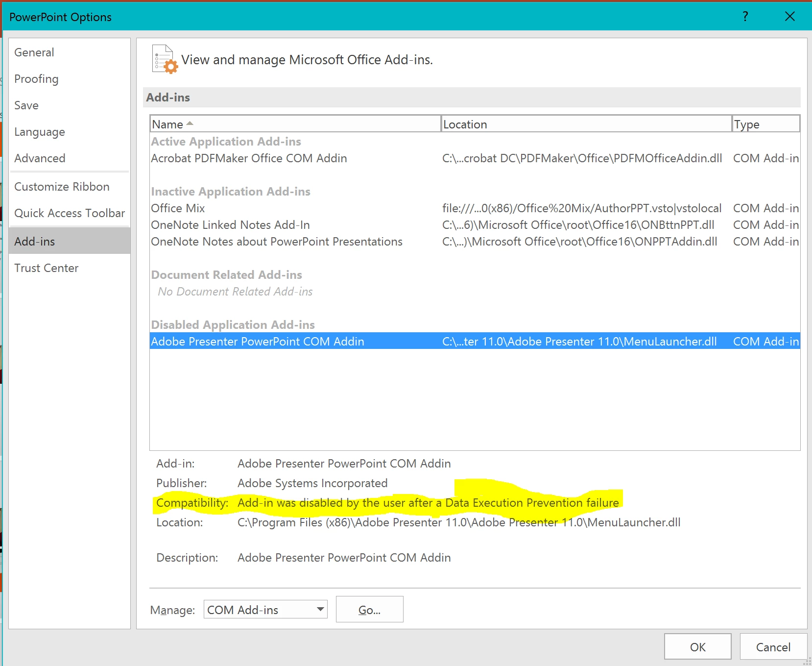Click the AuthorPPT.vsto location cell
Viewport: 812px width, 666px height.
click(582, 208)
